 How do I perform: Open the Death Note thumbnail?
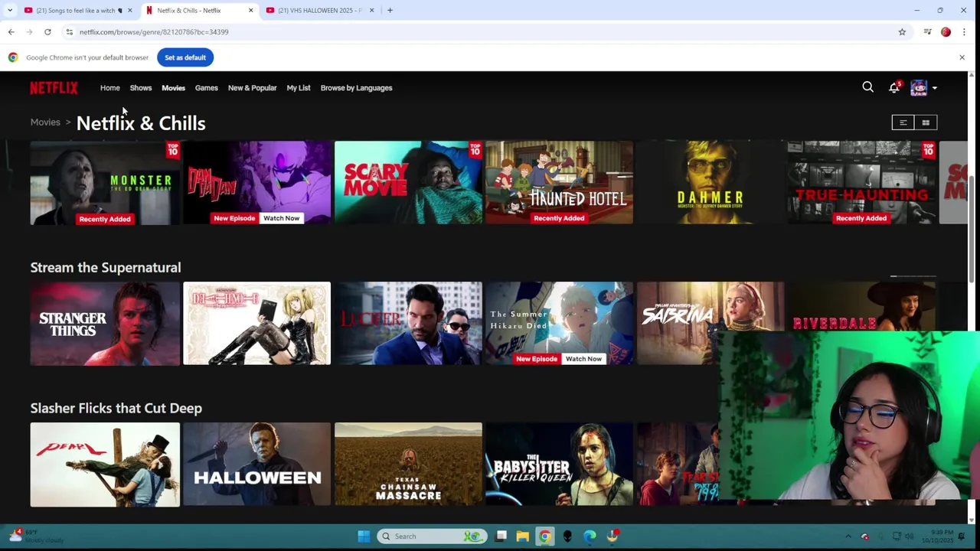pyautogui.click(x=256, y=324)
